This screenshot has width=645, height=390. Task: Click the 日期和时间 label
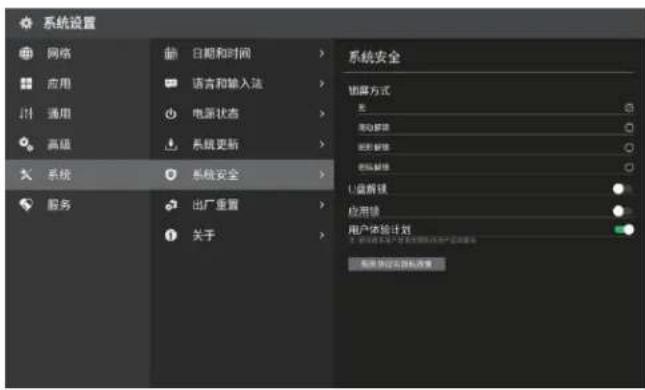[x=222, y=53]
